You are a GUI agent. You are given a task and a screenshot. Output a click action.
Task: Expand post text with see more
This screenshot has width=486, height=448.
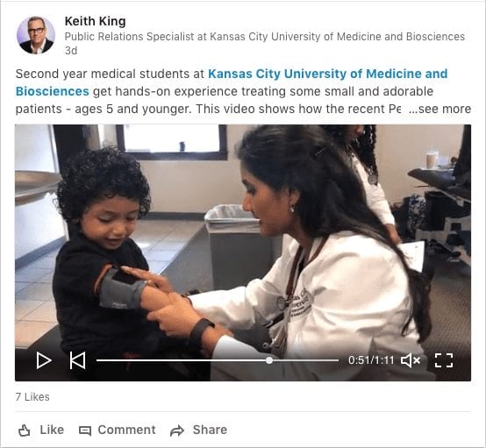440,109
